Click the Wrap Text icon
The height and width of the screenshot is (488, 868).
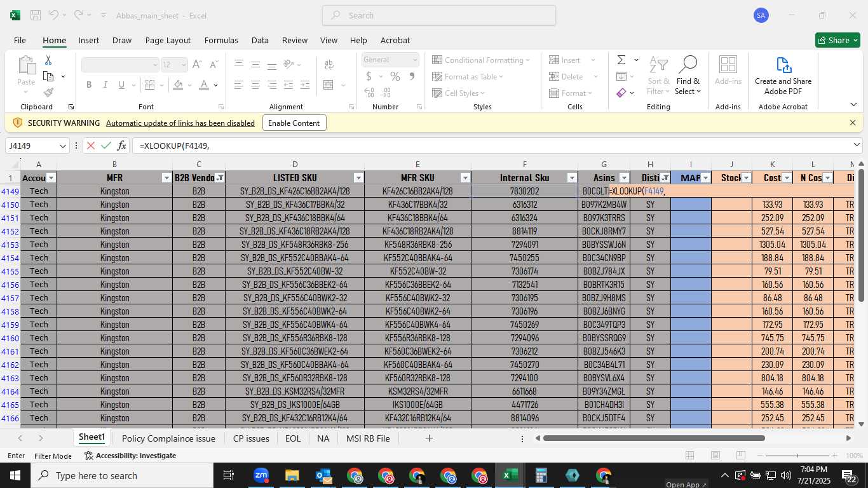329,64
